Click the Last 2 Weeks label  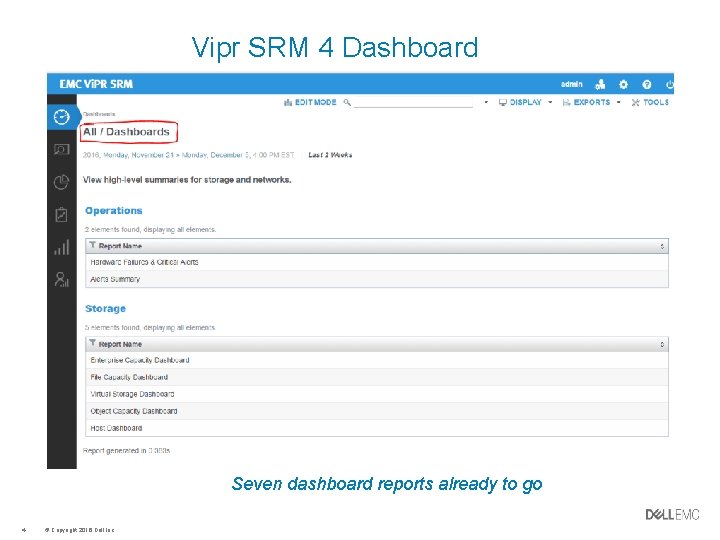(x=330, y=155)
